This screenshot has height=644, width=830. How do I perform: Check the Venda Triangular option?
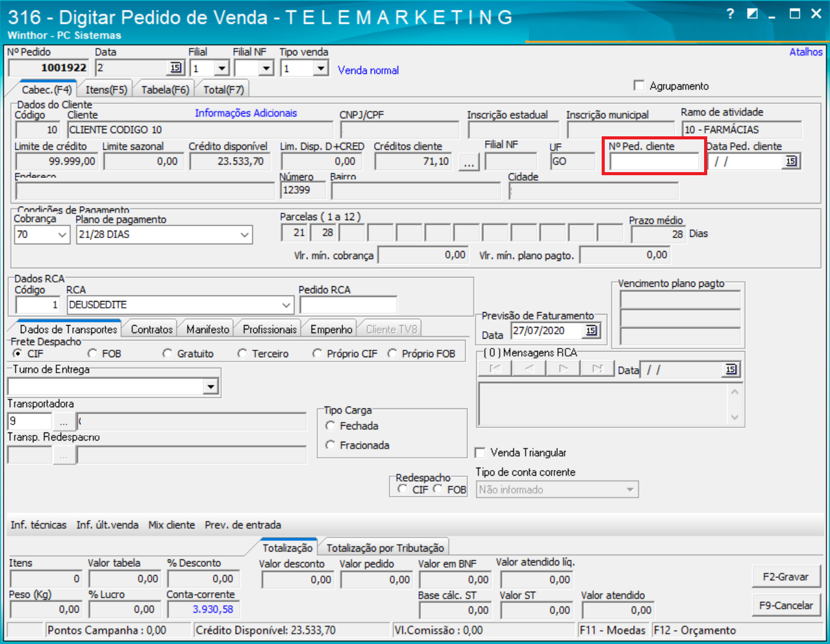[x=479, y=453]
